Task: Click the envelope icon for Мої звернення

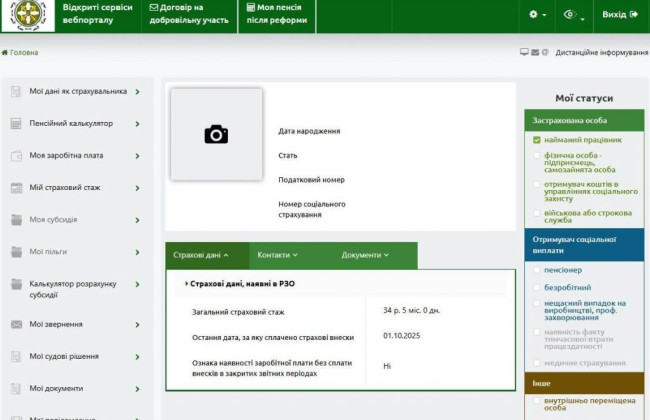Action: (16, 324)
